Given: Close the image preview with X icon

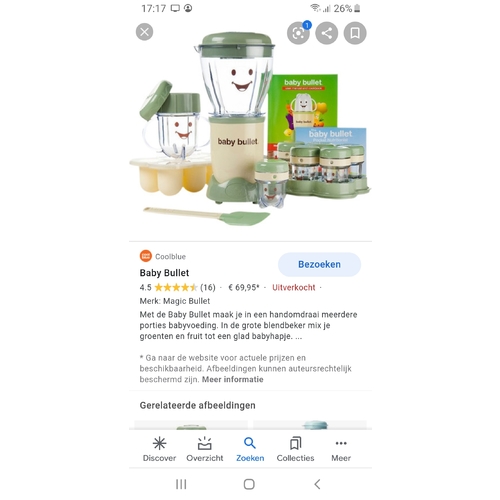Looking at the screenshot, I should [x=144, y=32].
